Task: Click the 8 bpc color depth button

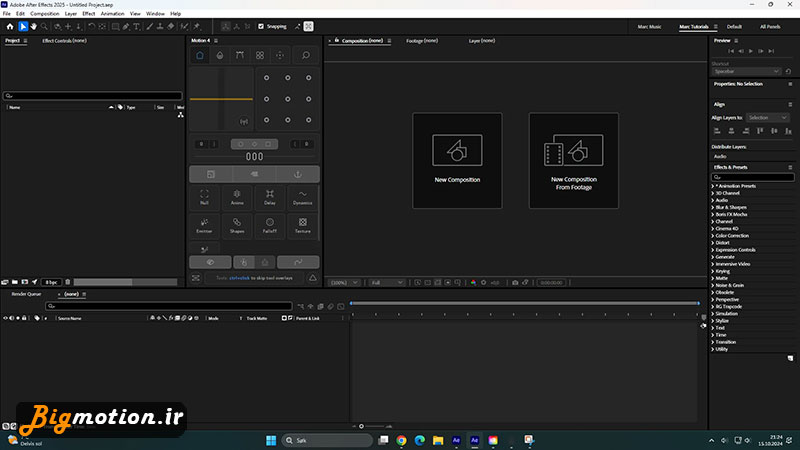Action: coord(51,283)
